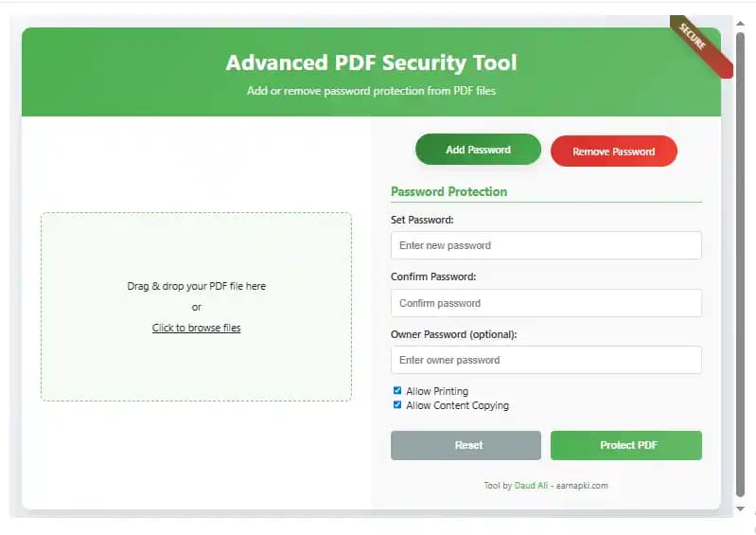Screen dimensions: 756x535
Task: Toggle the Allow Printing checkbox
Action: pyautogui.click(x=397, y=390)
